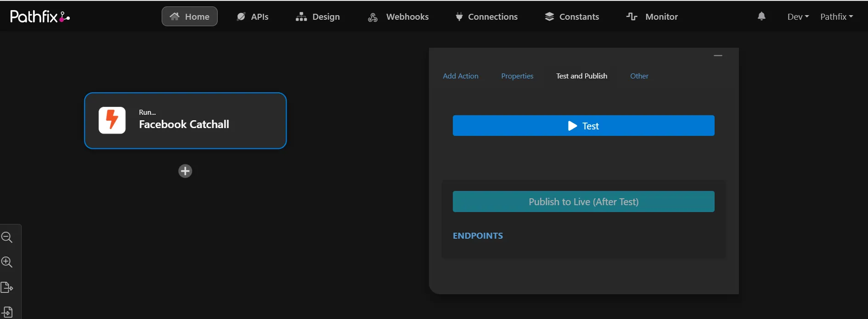Go to the APIs section
Image resolution: width=868 pixels, height=319 pixels.
click(x=253, y=17)
